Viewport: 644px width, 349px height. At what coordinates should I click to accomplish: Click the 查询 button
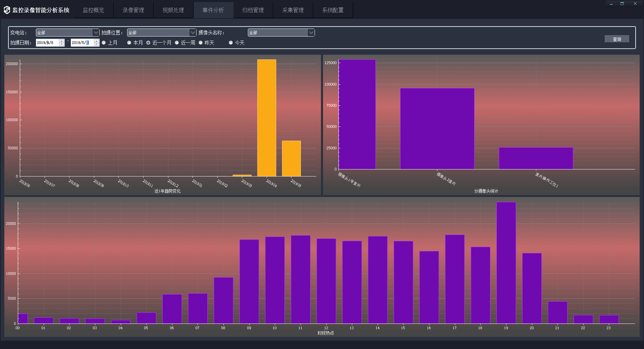click(617, 39)
